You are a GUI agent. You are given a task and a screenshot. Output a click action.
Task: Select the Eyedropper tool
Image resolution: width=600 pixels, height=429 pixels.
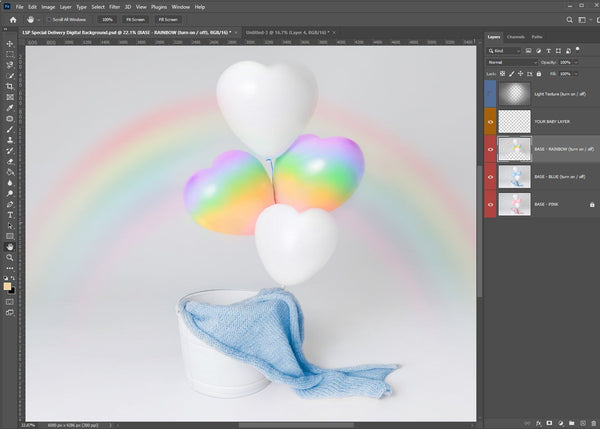[x=9, y=107]
